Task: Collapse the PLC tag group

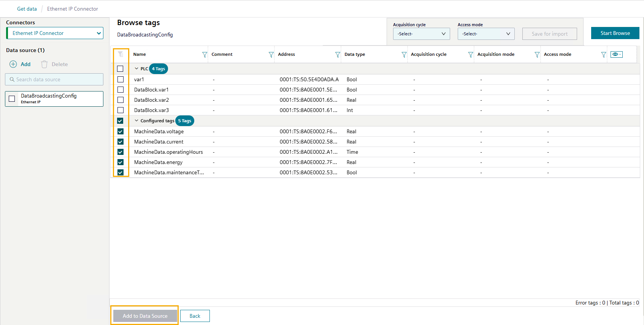Action: (136, 69)
